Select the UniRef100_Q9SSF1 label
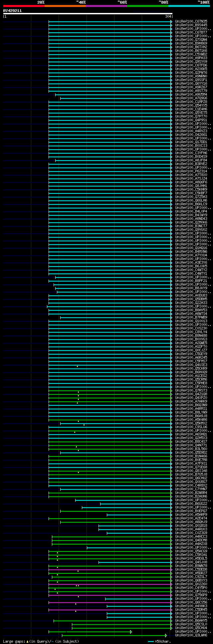This screenshot has height=644, width=213. click(191, 80)
